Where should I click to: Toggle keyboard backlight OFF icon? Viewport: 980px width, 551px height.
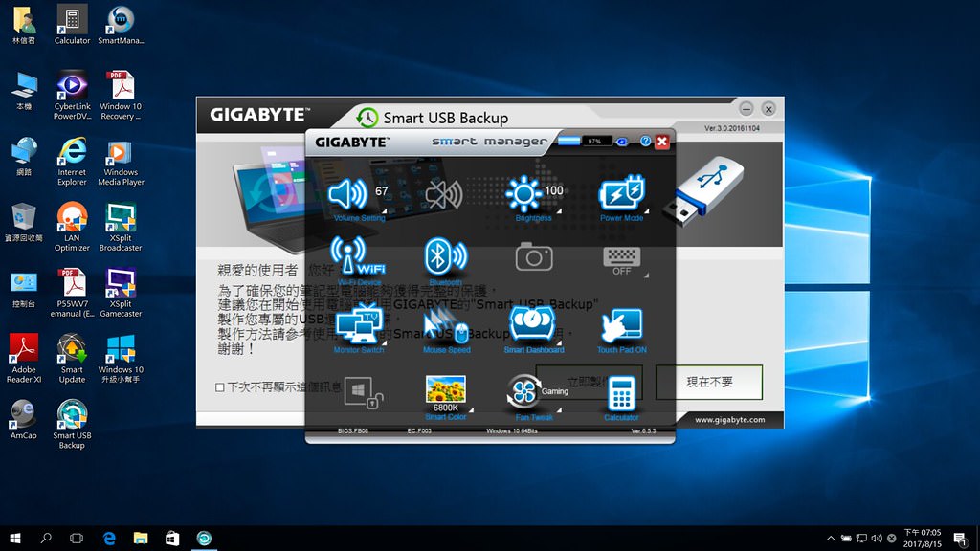click(621, 260)
